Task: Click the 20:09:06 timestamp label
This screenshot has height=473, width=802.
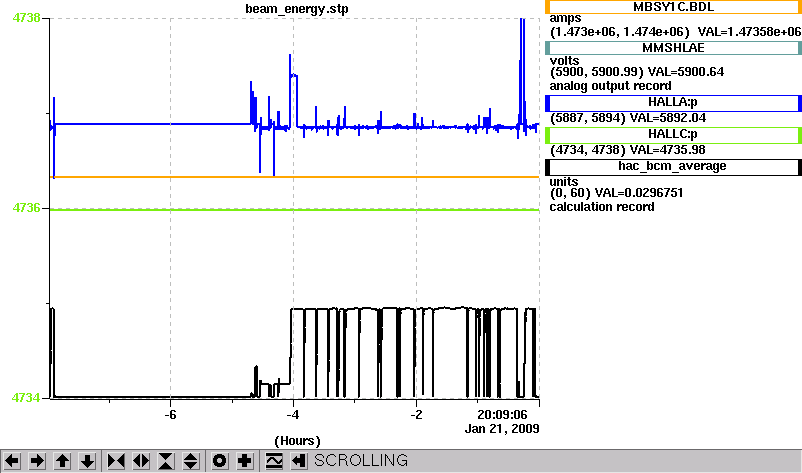Action: (x=502, y=415)
